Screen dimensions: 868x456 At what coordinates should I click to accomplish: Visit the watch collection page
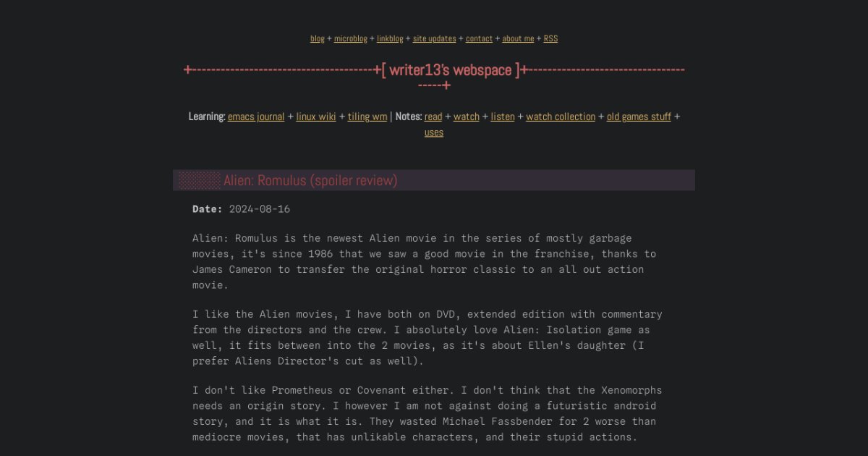pyautogui.click(x=561, y=117)
